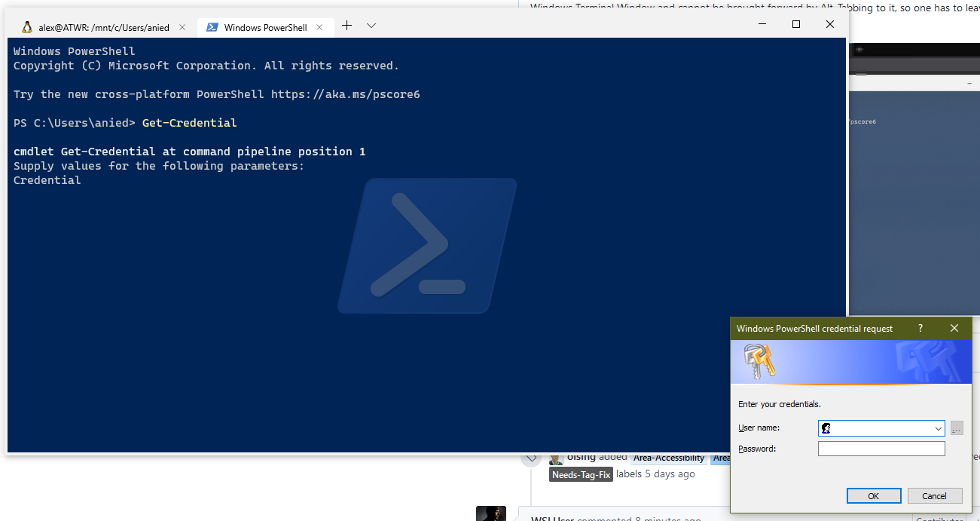Open the terminal tab dropdown chevron
Screen dimensions: 980x521
(x=371, y=25)
